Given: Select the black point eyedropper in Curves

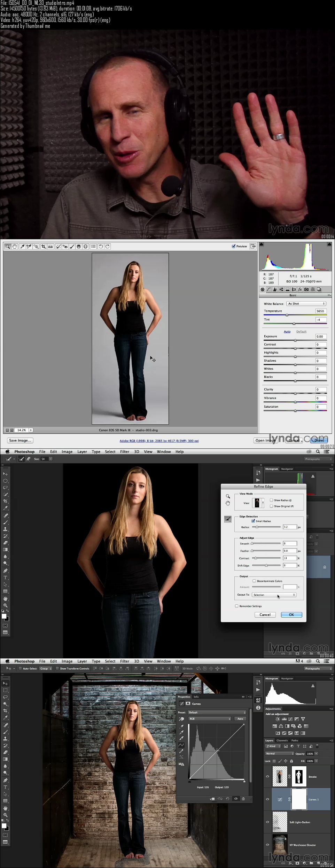Looking at the screenshot, I should 181,726.
